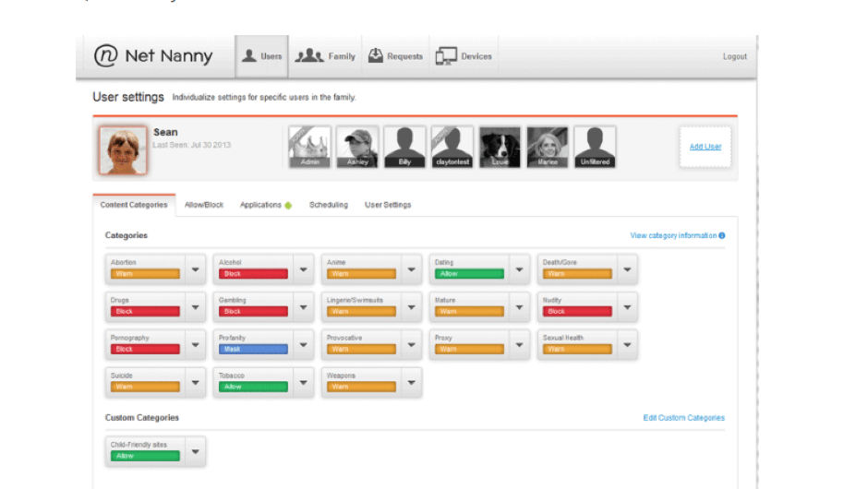Click the Add User link

pyautogui.click(x=705, y=147)
